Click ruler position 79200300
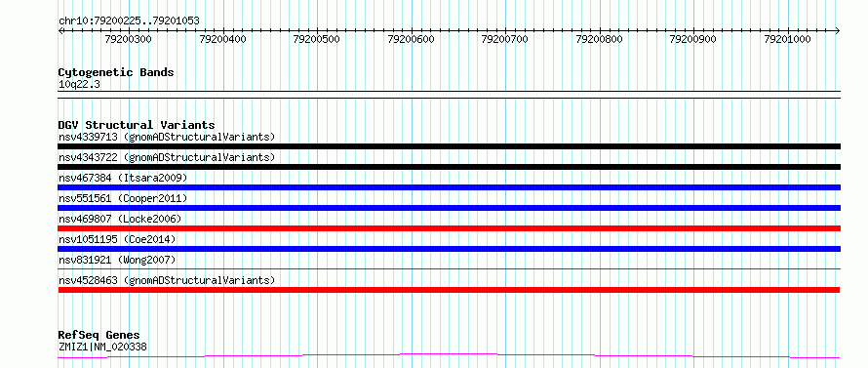Viewport: 868px width, 368px height. 128,39
